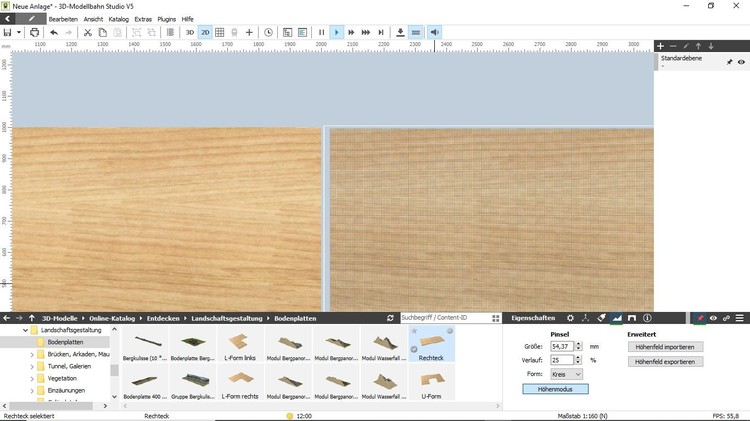
Task: Pause the simulation
Action: (x=321, y=32)
